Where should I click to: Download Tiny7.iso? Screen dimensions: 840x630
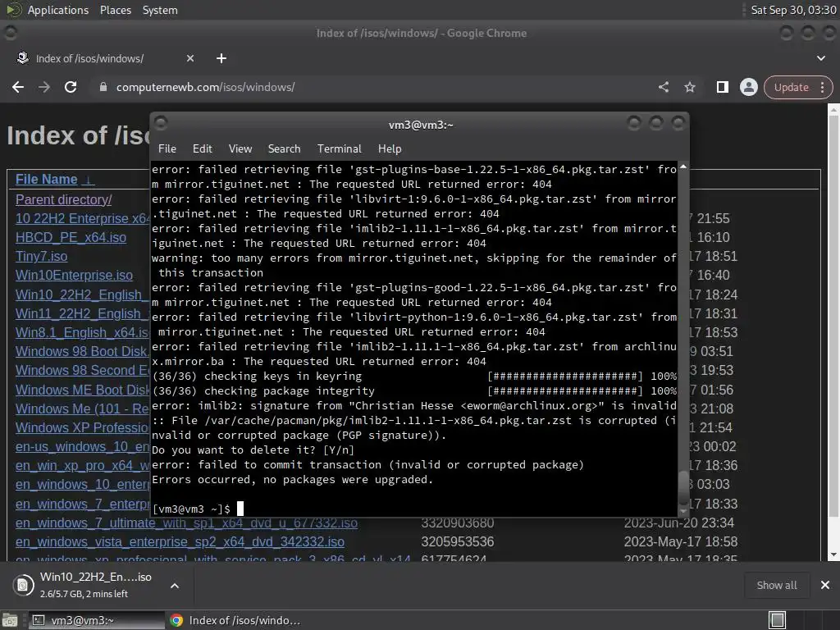pos(41,256)
